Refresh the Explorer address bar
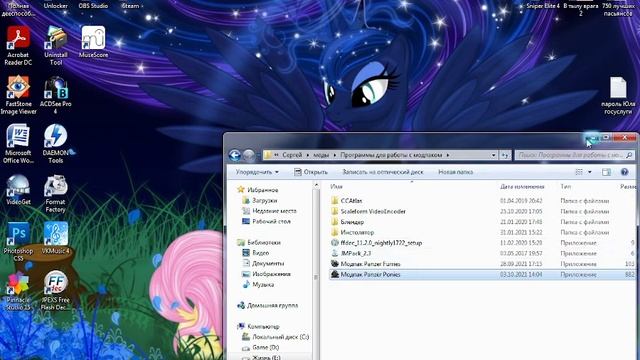This screenshot has height=360, width=640. pyautogui.click(x=505, y=155)
